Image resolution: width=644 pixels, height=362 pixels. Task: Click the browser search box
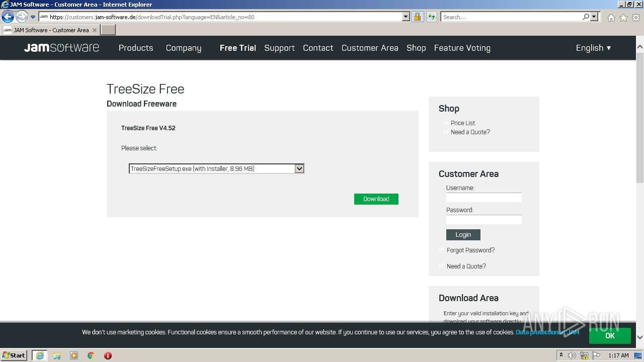coord(511,17)
